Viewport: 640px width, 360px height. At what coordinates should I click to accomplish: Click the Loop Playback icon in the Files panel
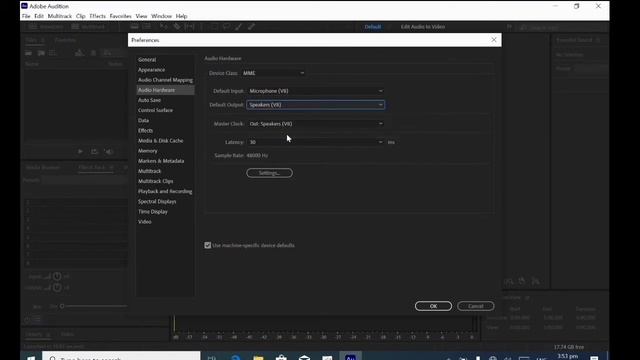click(x=94, y=151)
